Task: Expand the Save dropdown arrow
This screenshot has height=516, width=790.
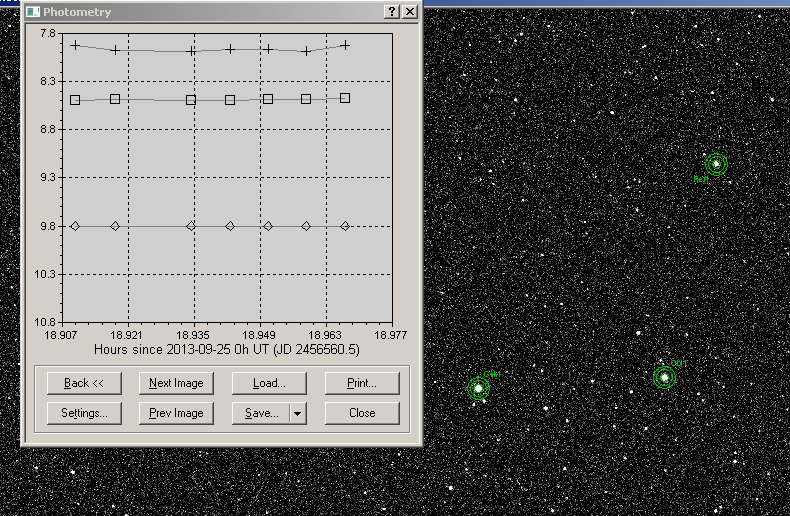Action: 298,414
